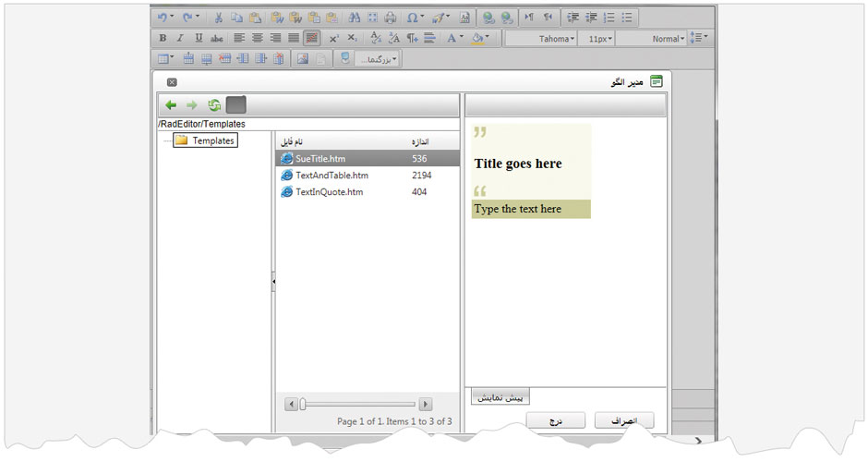868x474 pixels.
Task: Click the delete row icon
Action: point(224,59)
